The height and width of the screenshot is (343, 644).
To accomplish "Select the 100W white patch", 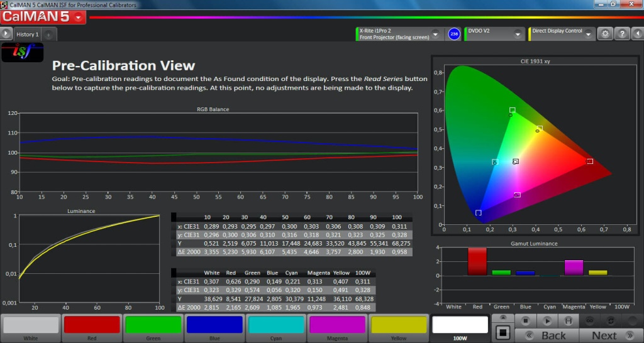I will click(x=460, y=328).
